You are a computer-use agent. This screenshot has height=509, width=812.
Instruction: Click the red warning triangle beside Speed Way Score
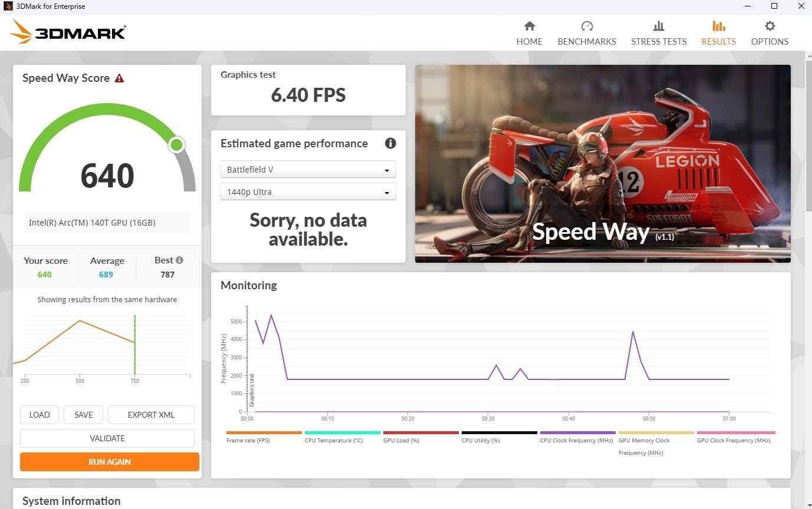119,78
